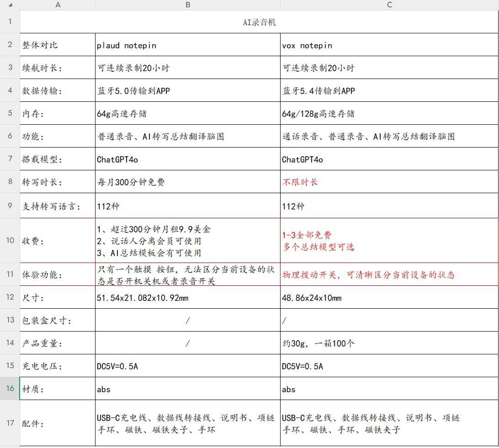Select red cell 不限时长

(389, 182)
